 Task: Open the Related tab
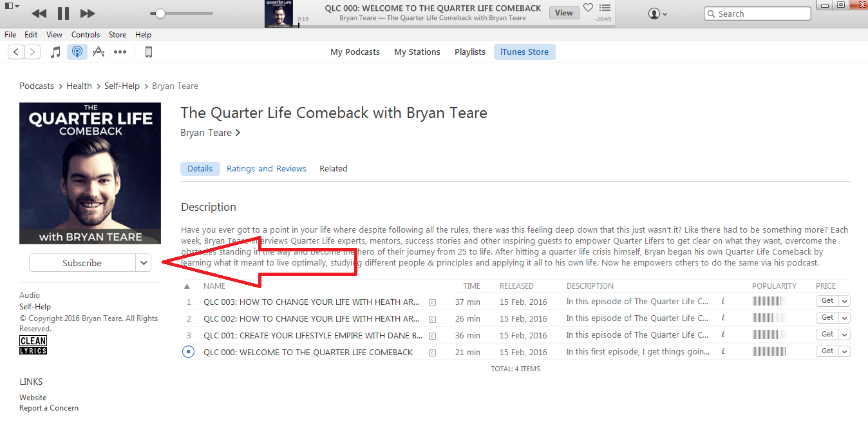pyautogui.click(x=334, y=169)
